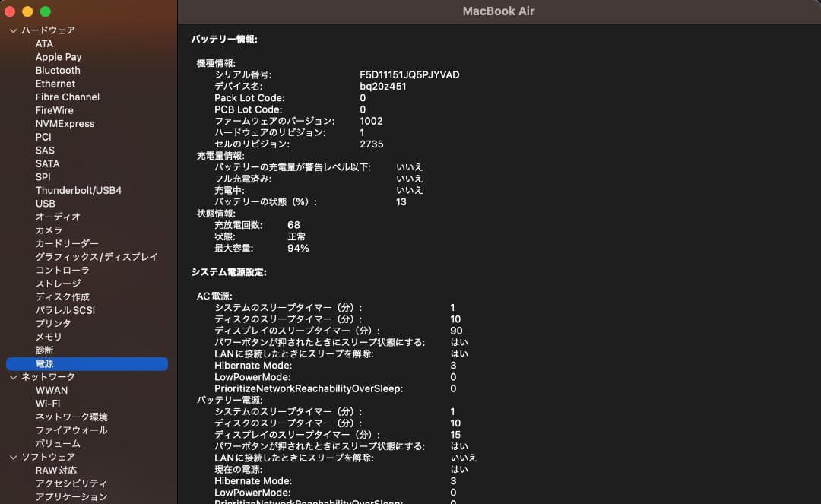
Task: Open グラフィックス/ディスプレイ entry
Action: (97, 257)
